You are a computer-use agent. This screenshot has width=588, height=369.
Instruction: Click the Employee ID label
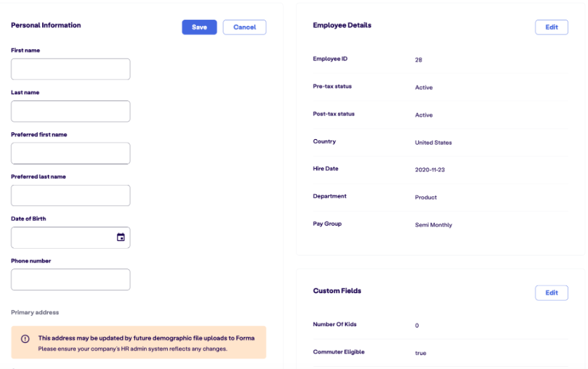[x=330, y=59]
